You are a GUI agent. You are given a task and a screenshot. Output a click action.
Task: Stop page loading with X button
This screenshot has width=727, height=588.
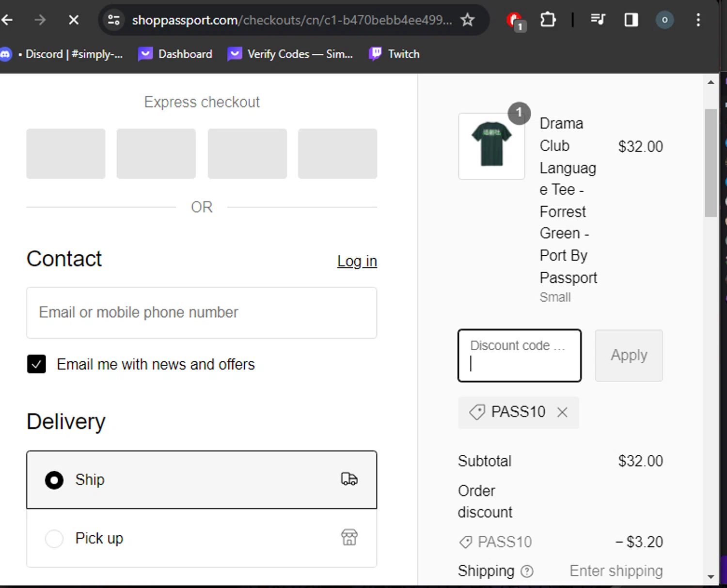[x=74, y=20]
